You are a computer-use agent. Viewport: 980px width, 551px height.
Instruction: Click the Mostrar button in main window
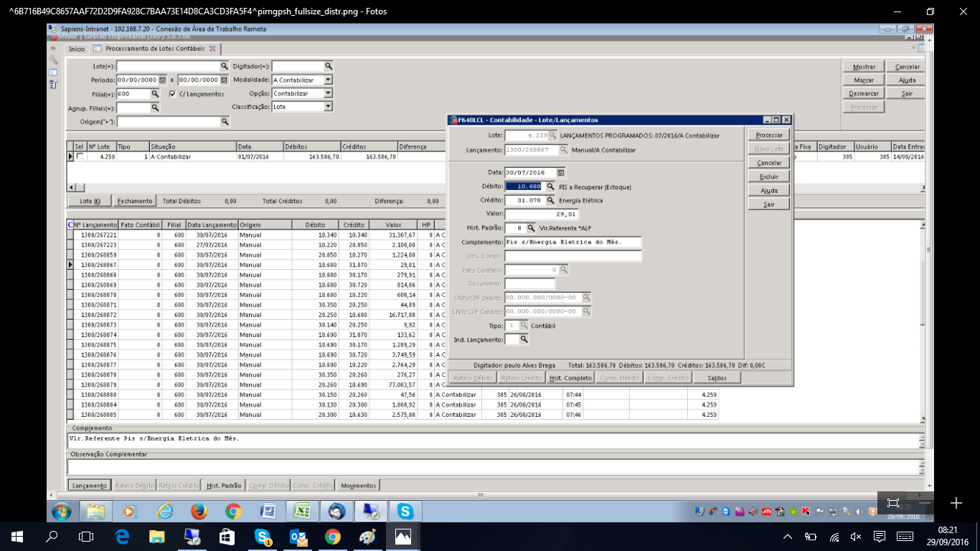(864, 67)
